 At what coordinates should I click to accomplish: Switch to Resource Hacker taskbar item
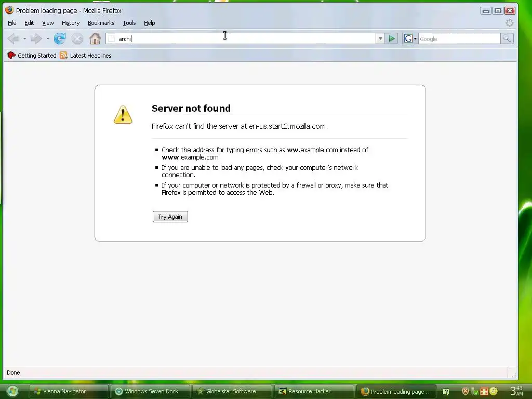(x=313, y=391)
